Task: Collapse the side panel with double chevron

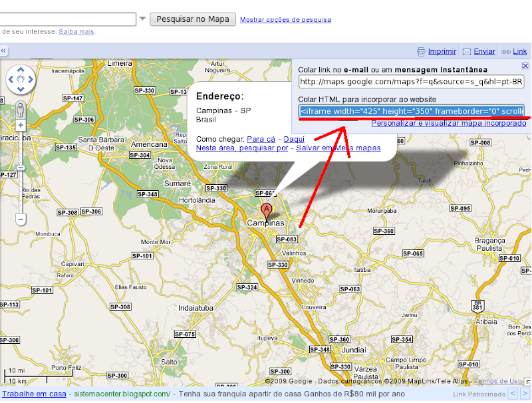Action: (3, 51)
